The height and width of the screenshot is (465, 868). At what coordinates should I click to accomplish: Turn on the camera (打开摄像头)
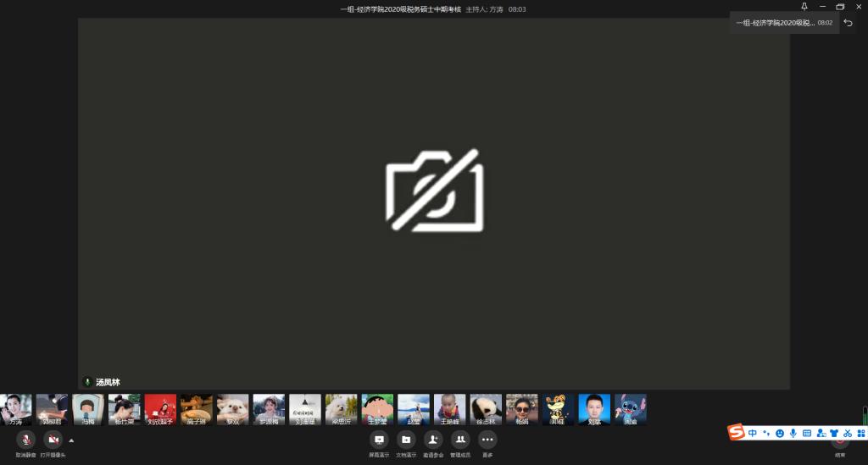(x=53, y=439)
